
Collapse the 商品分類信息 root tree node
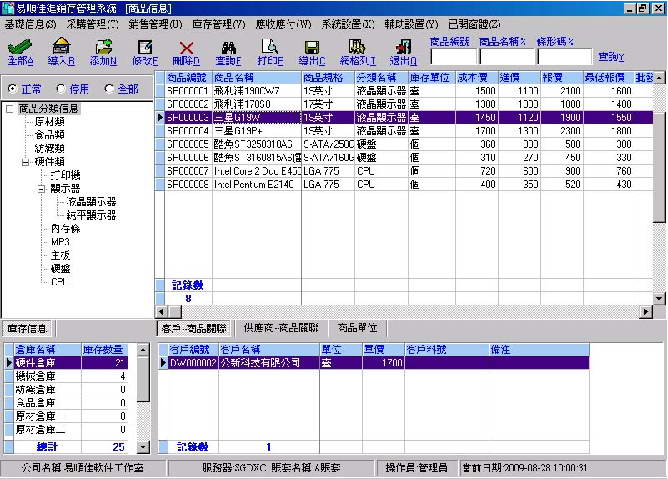point(10,109)
